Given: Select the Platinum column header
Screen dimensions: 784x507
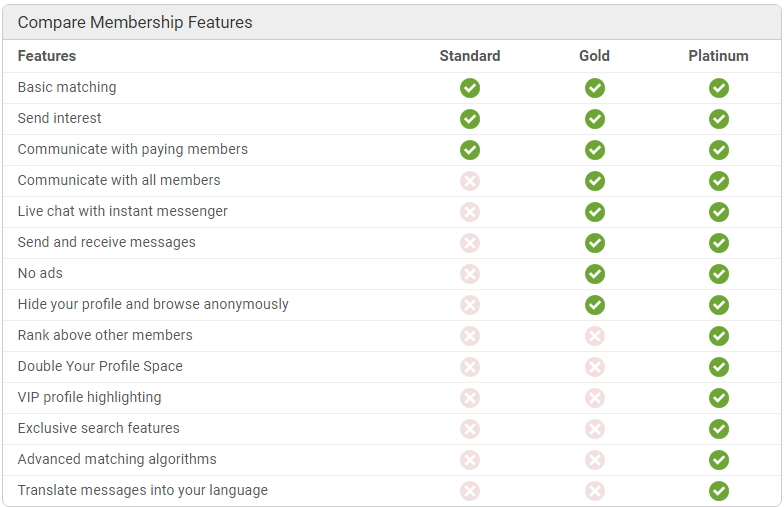Looking at the screenshot, I should click(718, 56).
